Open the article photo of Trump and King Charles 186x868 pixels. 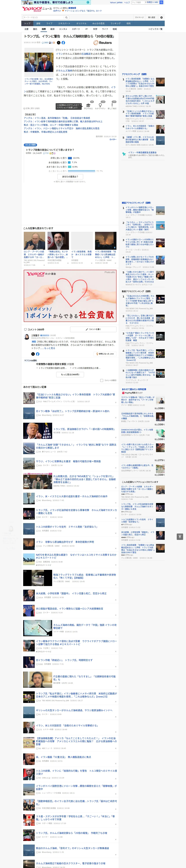(39, 62)
